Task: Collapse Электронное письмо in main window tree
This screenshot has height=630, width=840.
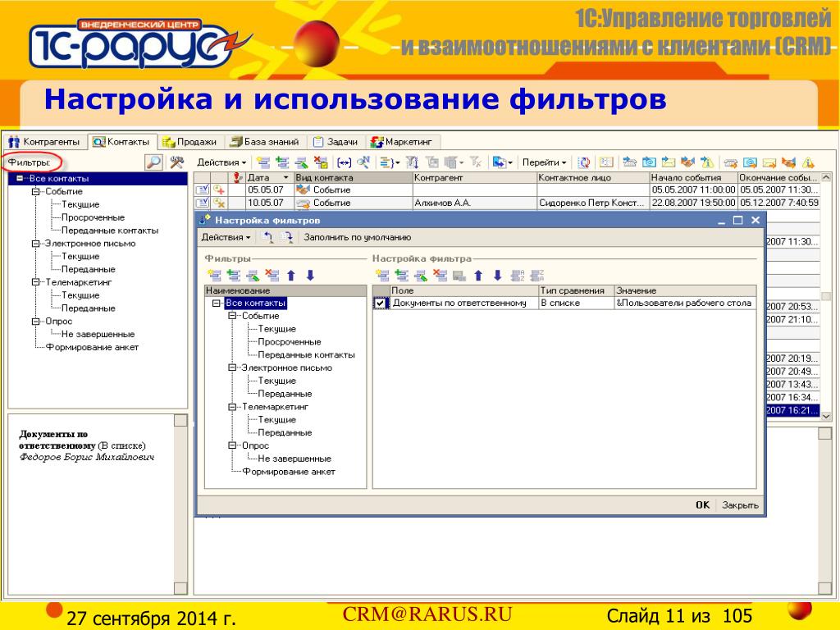Action: coord(36,243)
